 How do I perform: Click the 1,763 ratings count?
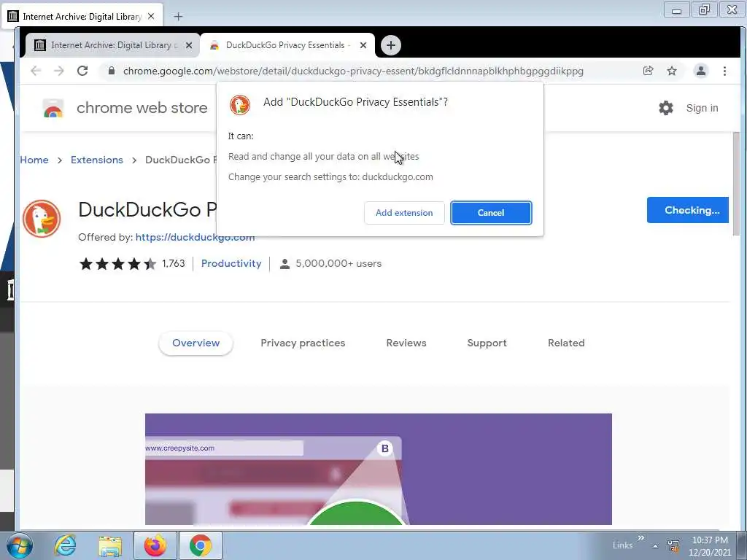point(174,264)
